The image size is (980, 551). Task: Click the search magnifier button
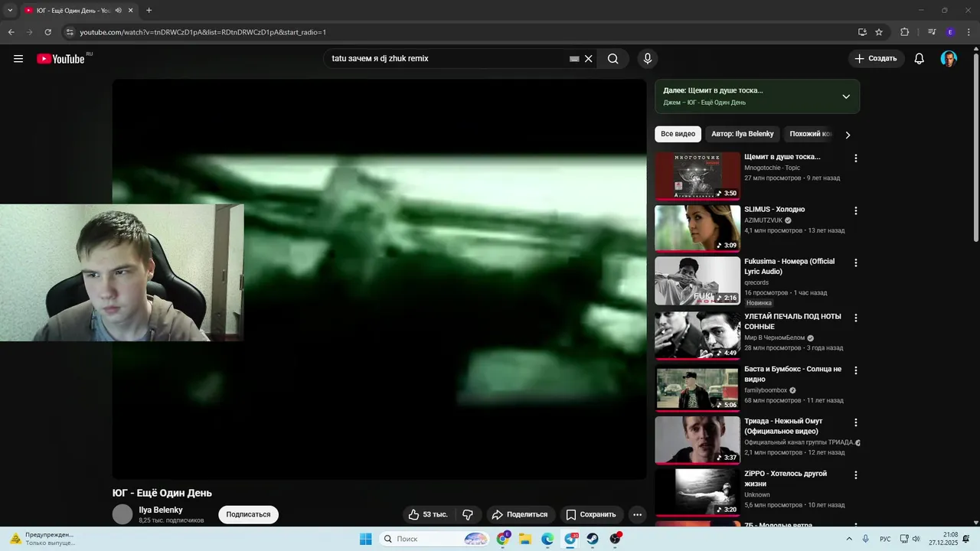pos(612,59)
